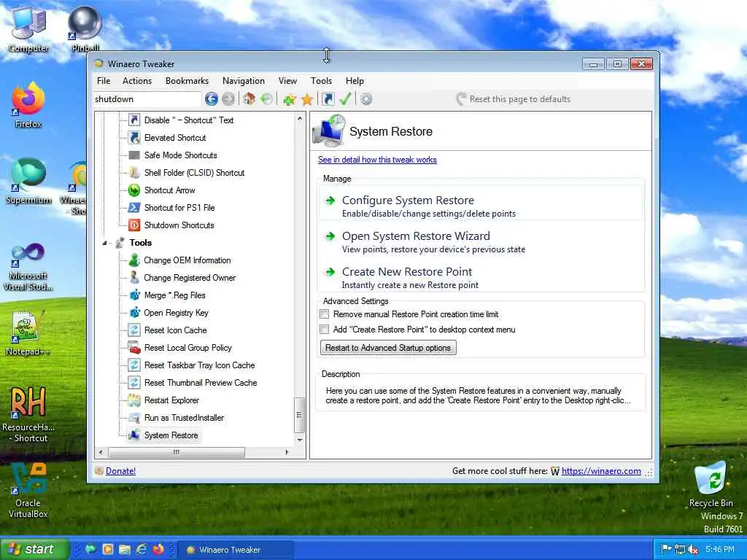Open Firefox desktop shortcut icon
Screen dimensions: 747x560
tap(28, 100)
